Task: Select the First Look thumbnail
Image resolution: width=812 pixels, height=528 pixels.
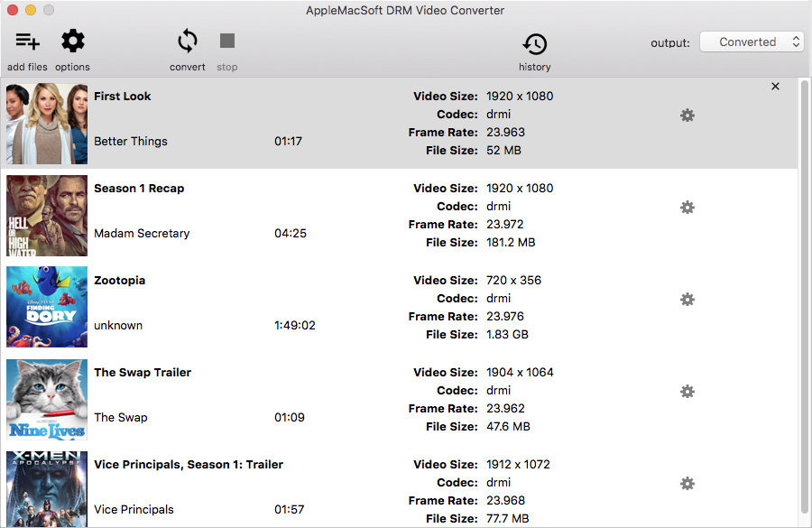Action: point(47,124)
